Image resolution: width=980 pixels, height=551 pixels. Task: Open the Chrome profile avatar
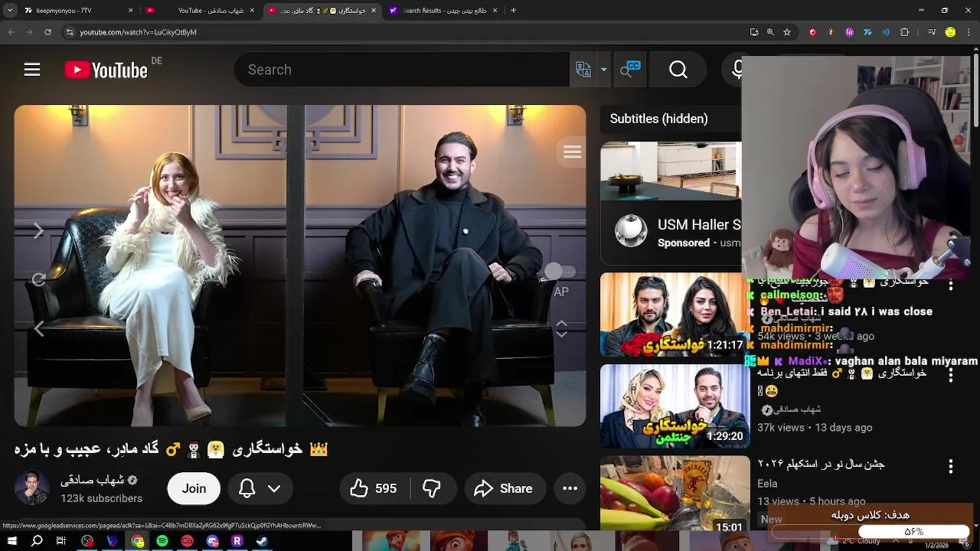(950, 32)
